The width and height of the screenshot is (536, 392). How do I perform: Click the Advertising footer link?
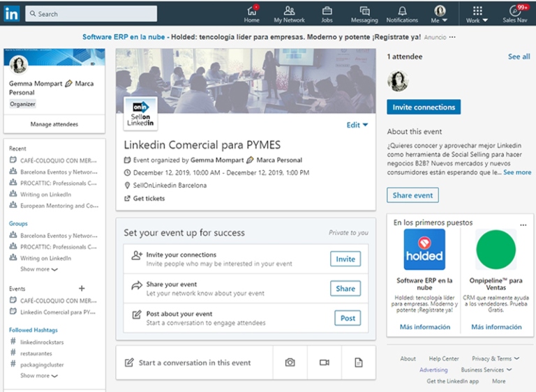[433, 370]
